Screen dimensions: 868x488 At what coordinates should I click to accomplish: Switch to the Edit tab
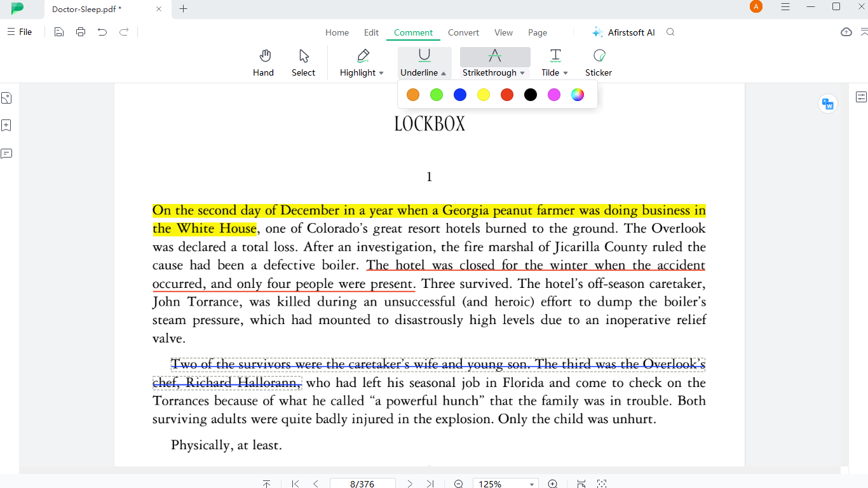click(371, 32)
